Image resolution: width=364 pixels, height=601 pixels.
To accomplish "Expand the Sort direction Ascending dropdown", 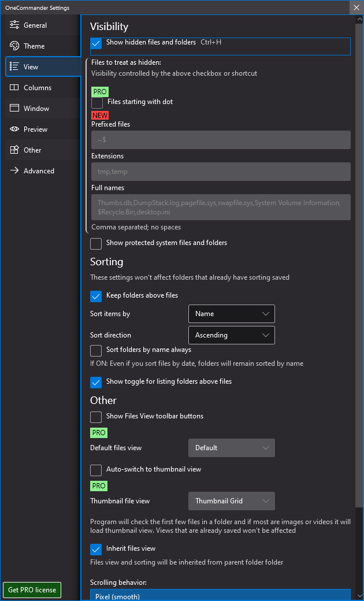I will [x=231, y=335].
